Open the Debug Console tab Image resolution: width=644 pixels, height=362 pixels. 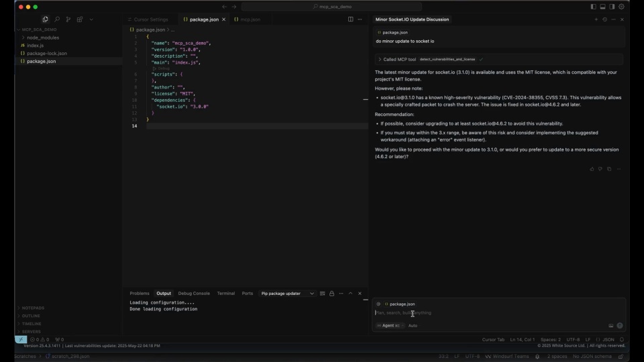(x=194, y=294)
